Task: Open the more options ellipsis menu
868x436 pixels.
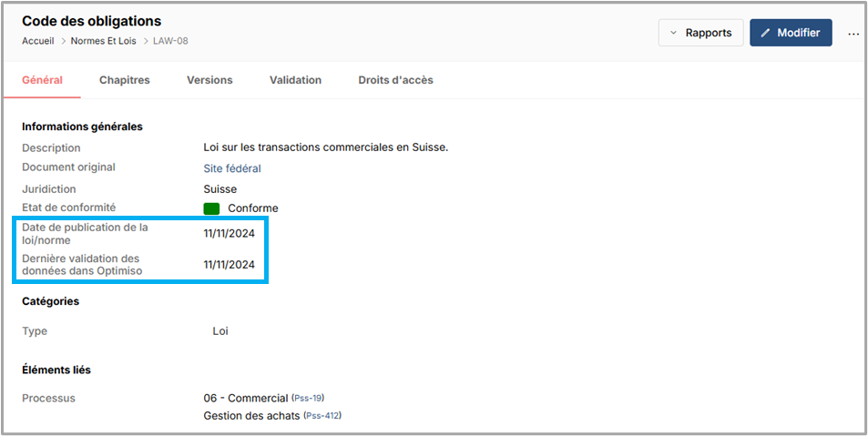Action: coord(853,34)
